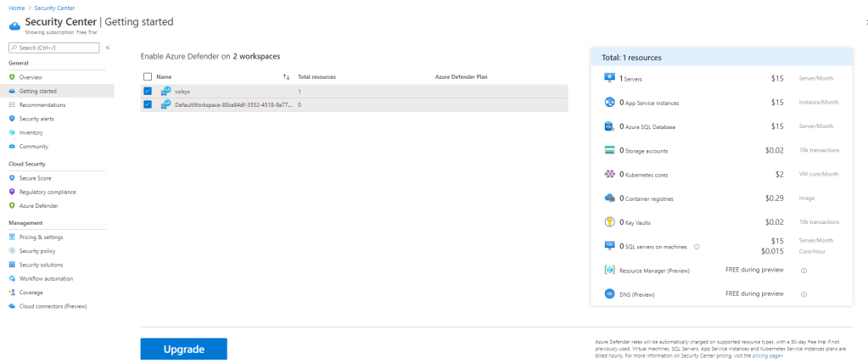Screen dimensions: 868x363
Task: Click the Workflow automation icon
Action: click(12, 278)
